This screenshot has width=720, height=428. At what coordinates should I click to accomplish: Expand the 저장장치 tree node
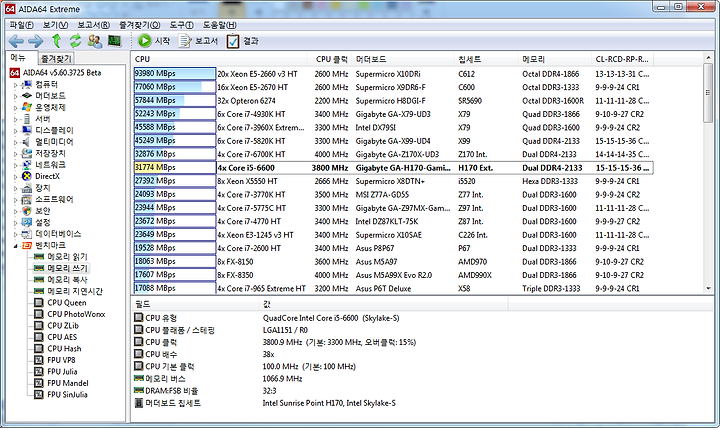coord(15,153)
